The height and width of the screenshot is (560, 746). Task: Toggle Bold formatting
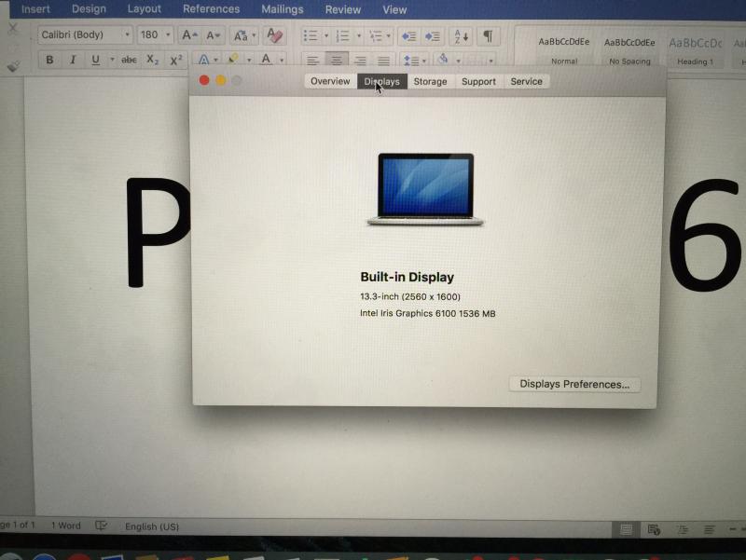49,60
